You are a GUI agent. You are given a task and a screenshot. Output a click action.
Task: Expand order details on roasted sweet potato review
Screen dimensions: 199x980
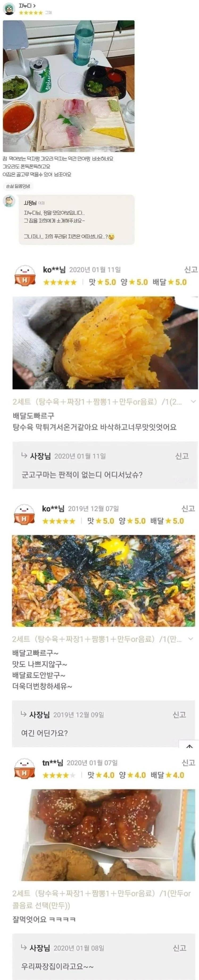click(193, 401)
